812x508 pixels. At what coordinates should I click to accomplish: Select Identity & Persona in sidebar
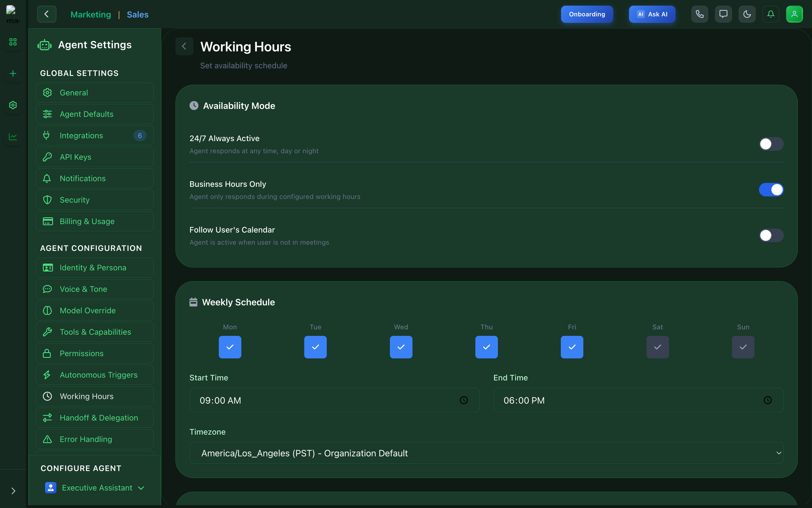point(95,268)
